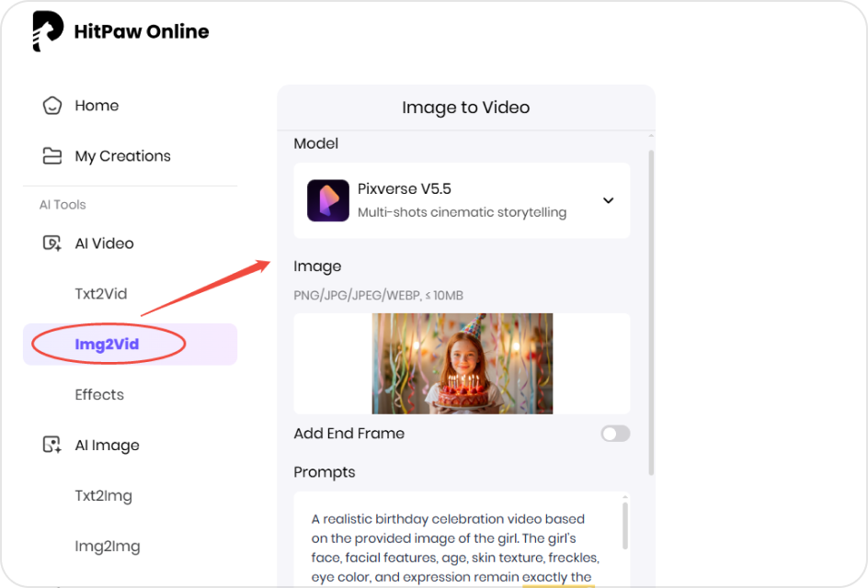
Task: Select the Txt2Vid menu item
Action: click(x=101, y=293)
